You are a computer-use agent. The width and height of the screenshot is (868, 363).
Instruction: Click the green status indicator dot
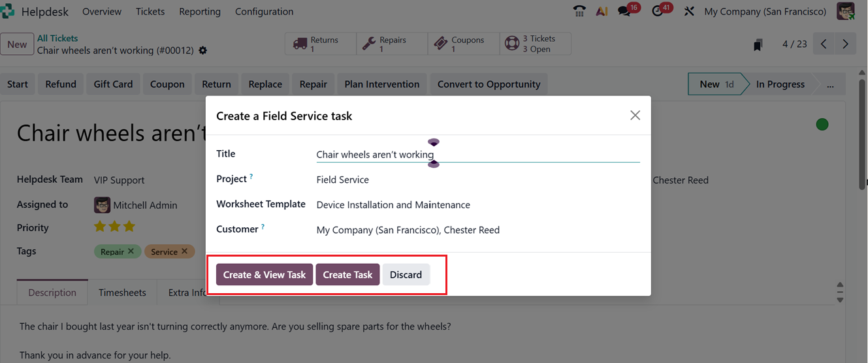click(x=822, y=124)
